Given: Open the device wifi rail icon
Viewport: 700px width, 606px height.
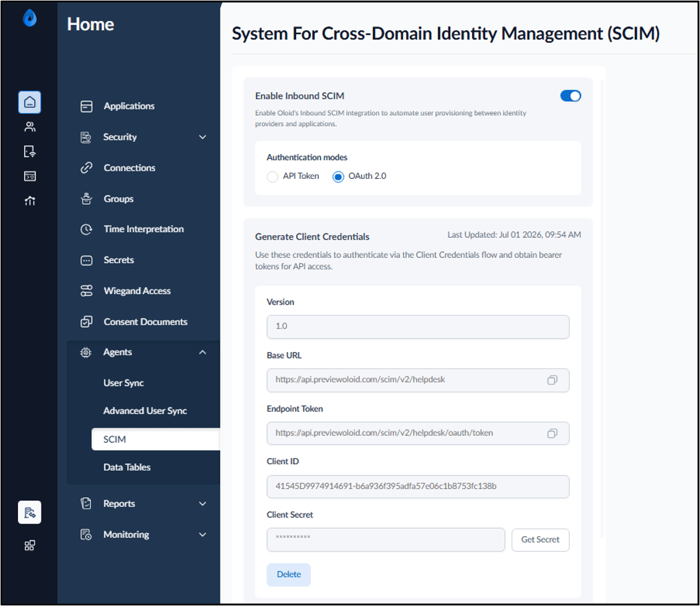Looking at the screenshot, I should pyautogui.click(x=30, y=152).
